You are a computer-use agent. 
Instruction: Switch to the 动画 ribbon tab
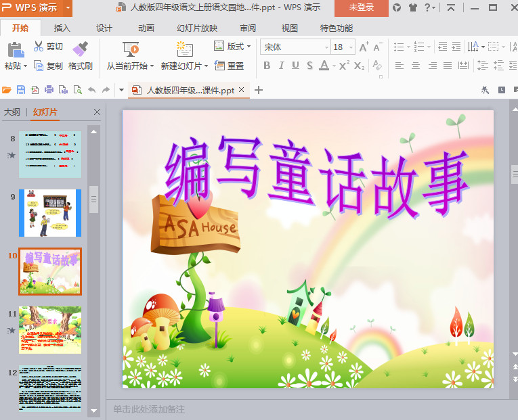click(x=146, y=28)
